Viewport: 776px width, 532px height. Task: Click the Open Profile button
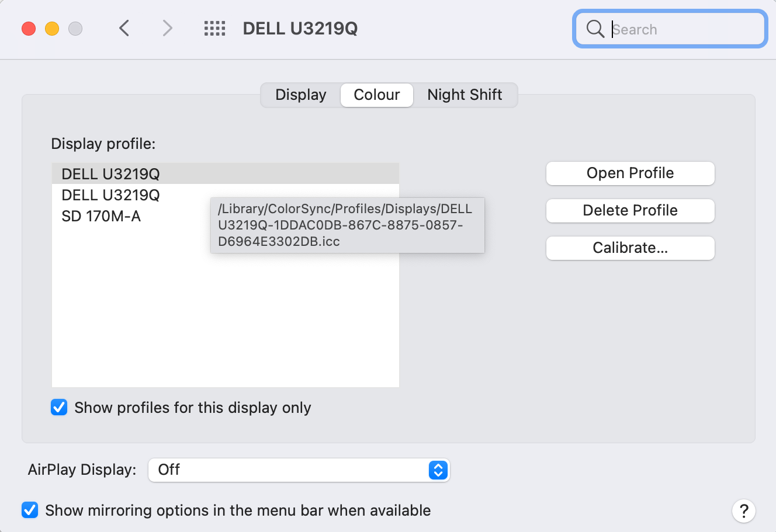click(630, 173)
